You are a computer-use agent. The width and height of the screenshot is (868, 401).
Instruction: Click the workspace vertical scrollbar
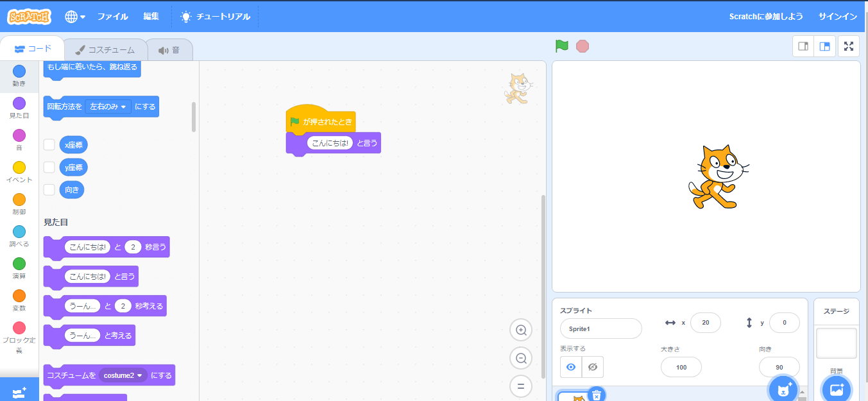(543, 287)
